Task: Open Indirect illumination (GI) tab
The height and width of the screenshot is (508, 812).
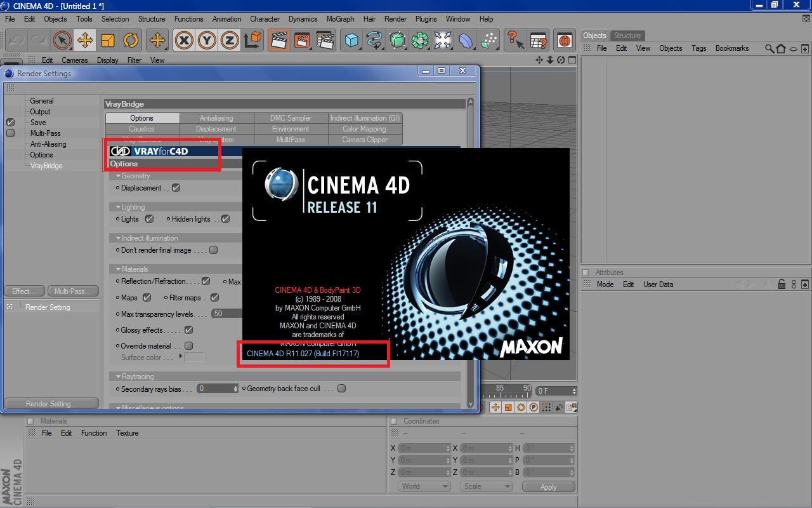Action: (x=365, y=118)
